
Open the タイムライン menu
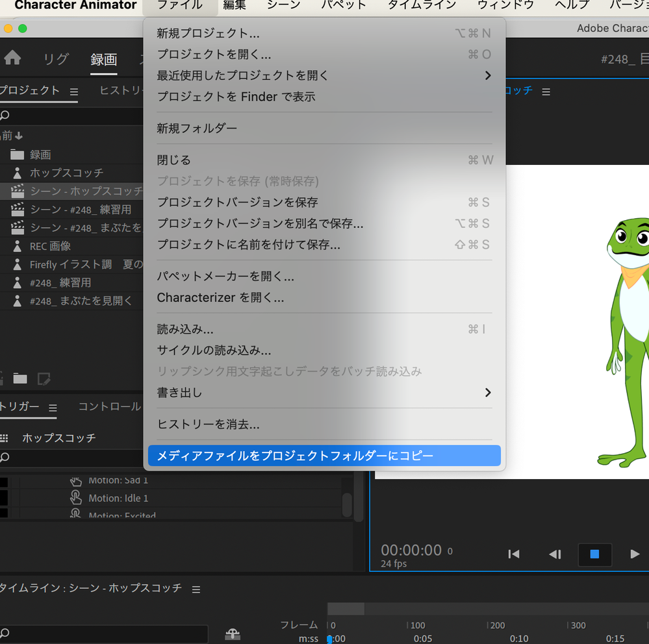click(x=422, y=5)
